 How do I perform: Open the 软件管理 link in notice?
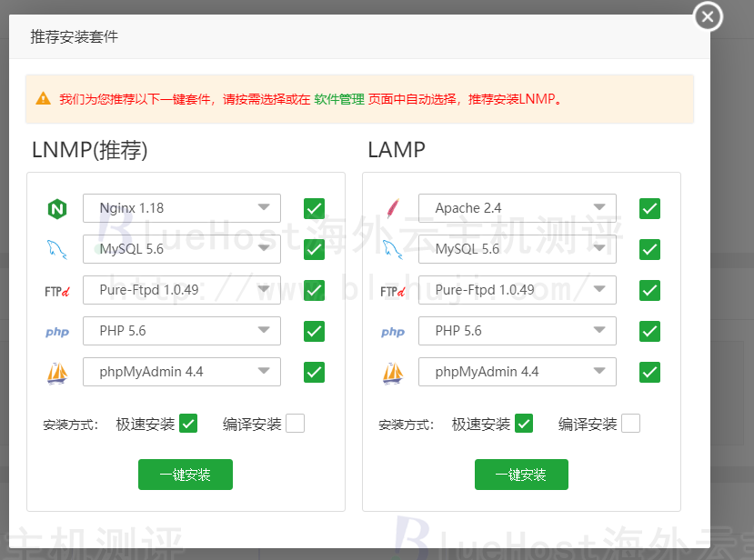click(x=339, y=99)
